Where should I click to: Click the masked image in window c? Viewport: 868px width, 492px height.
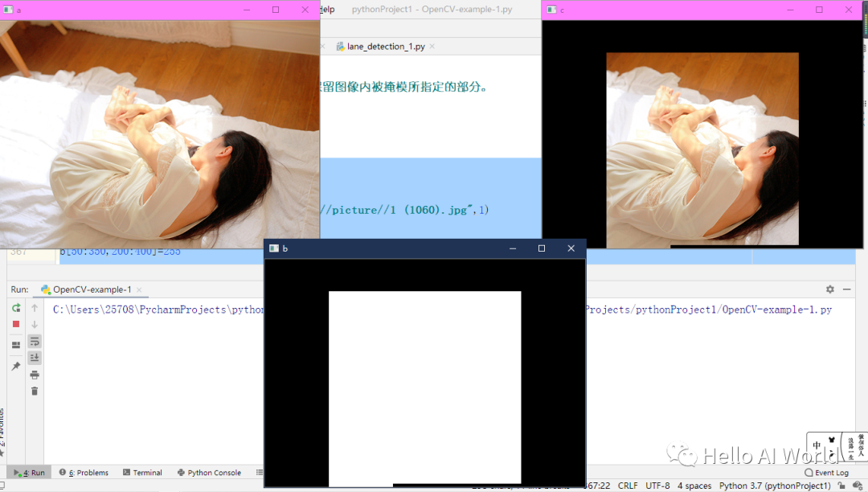point(702,149)
